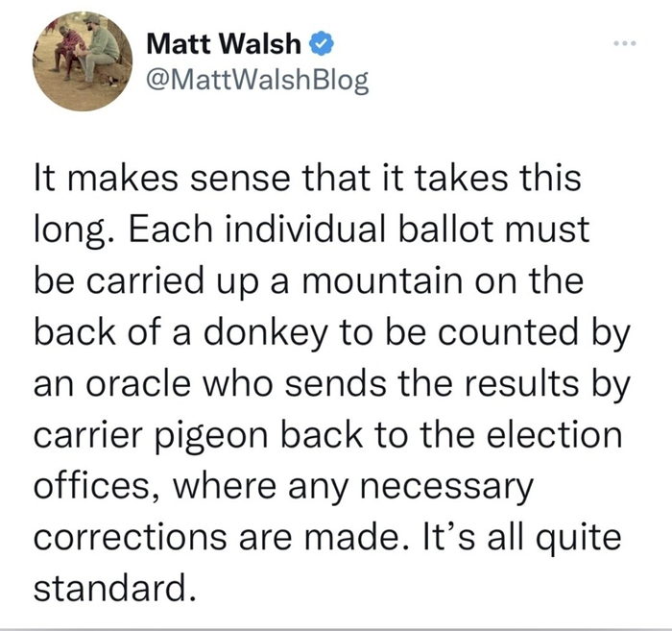Click the blue verified checkmark badge
This screenshot has width=672, height=631.
pos(323,44)
